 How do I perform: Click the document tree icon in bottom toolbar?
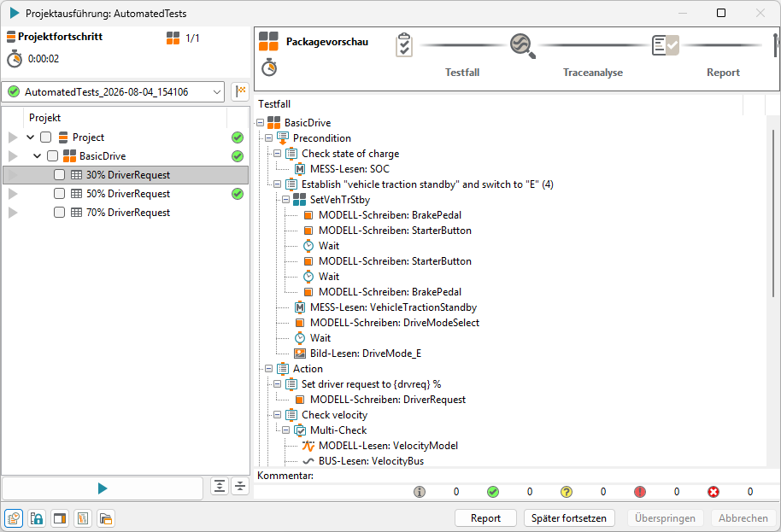pos(83,518)
